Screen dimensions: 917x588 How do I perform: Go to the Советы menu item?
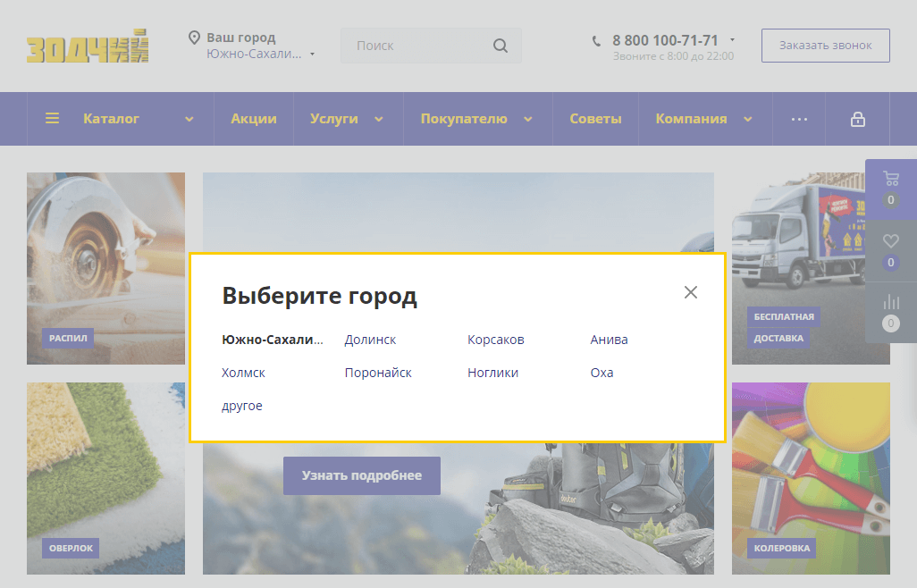(595, 119)
